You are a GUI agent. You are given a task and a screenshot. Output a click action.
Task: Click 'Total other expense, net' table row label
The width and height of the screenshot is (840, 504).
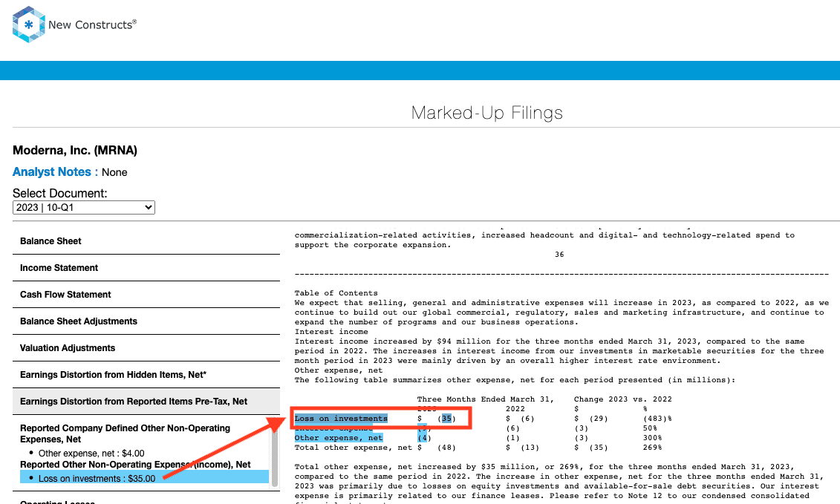click(354, 448)
